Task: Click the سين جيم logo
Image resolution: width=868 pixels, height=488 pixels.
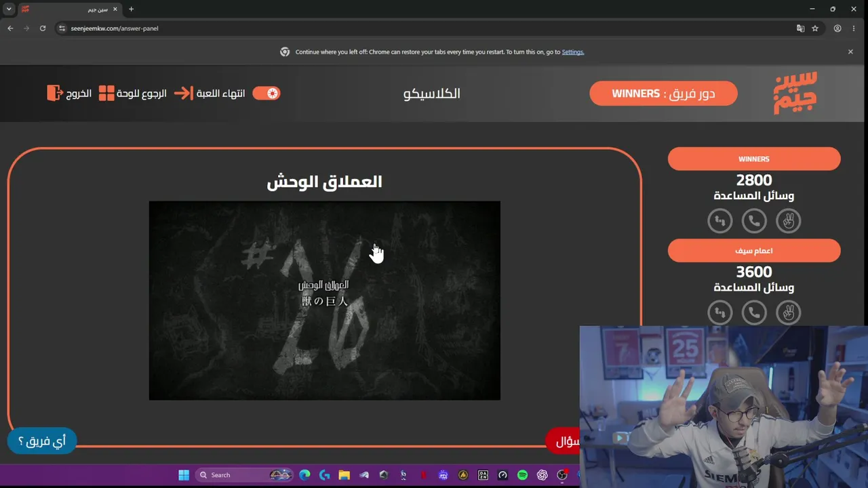Action: tap(795, 93)
